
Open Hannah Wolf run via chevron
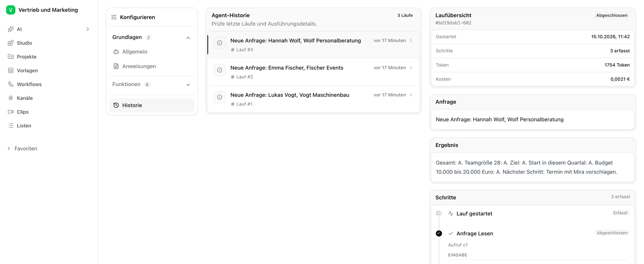pos(411,41)
